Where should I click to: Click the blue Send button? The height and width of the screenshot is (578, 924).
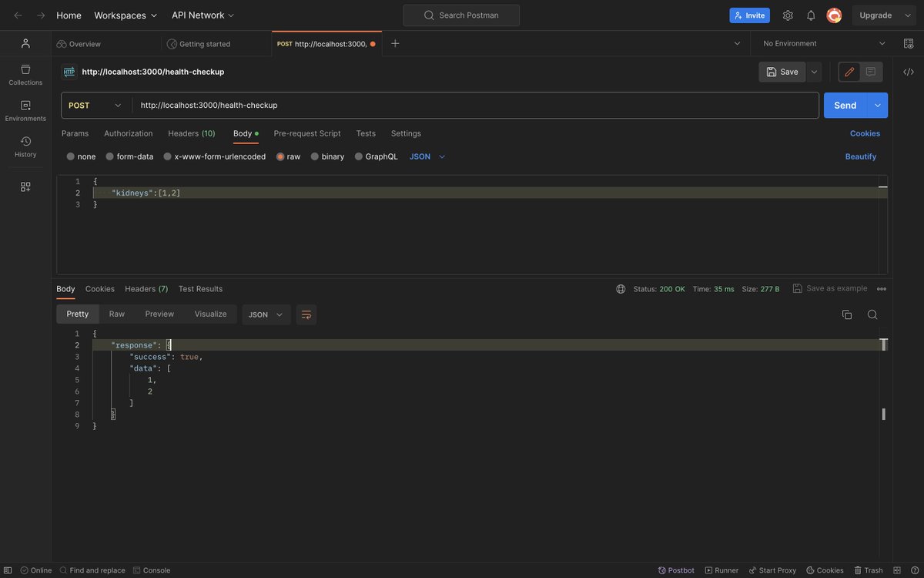tap(845, 106)
